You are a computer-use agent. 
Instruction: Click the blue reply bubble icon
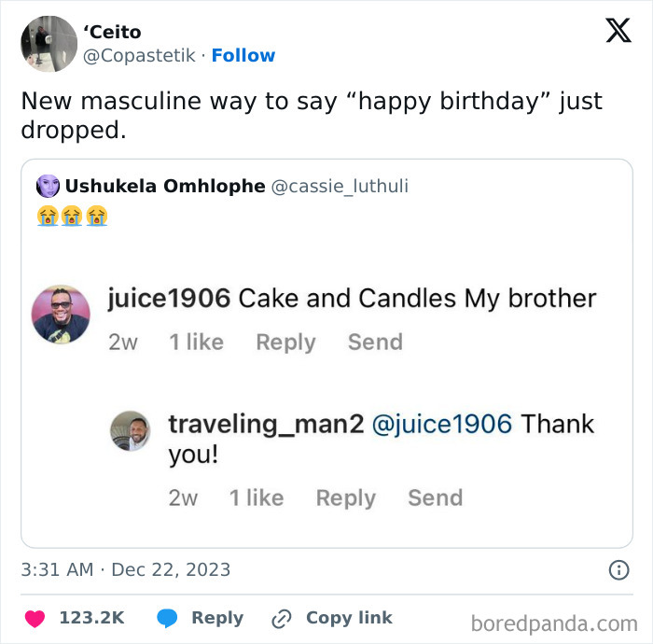click(x=167, y=618)
